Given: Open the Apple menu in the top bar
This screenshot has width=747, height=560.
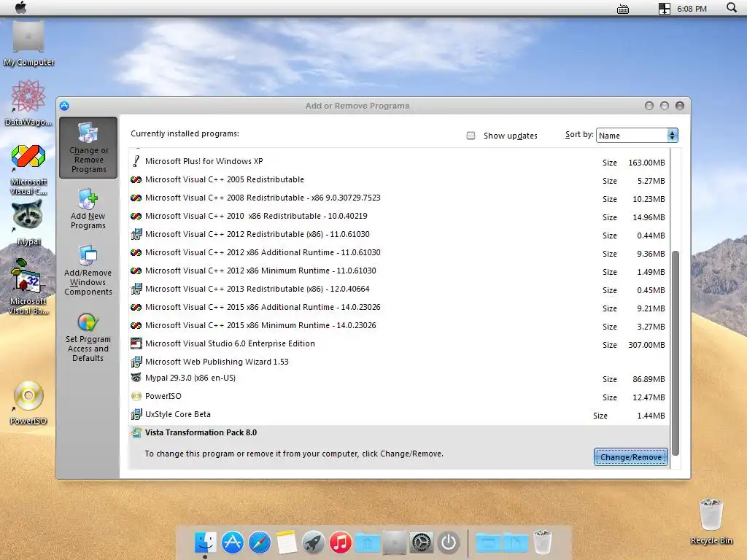Looking at the screenshot, I should 21,7.
